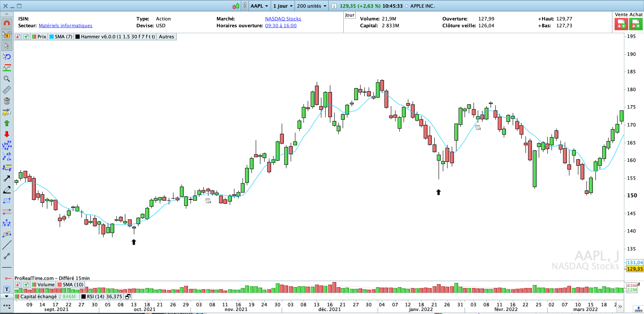Click the candlestick chart style icon
This screenshot has width=644, height=314.
coord(236,6)
